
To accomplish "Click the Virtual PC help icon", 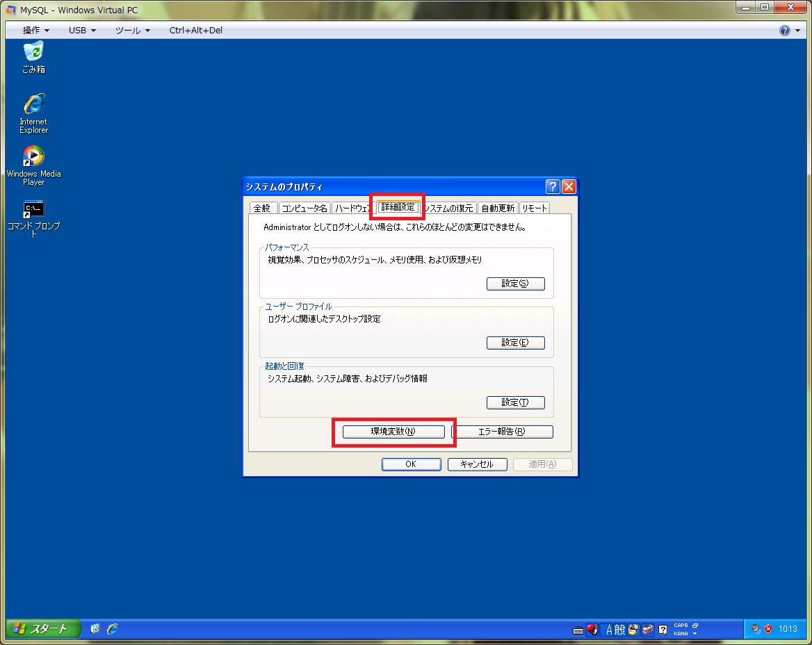I will [x=785, y=31].
